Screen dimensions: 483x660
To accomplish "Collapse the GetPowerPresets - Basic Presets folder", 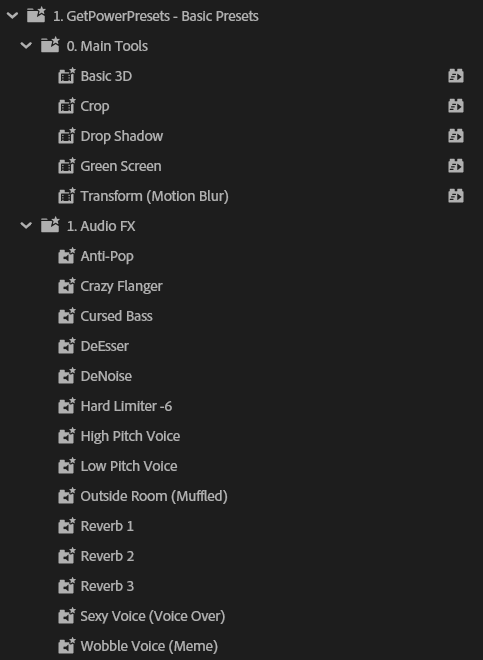I will [12, 16].
